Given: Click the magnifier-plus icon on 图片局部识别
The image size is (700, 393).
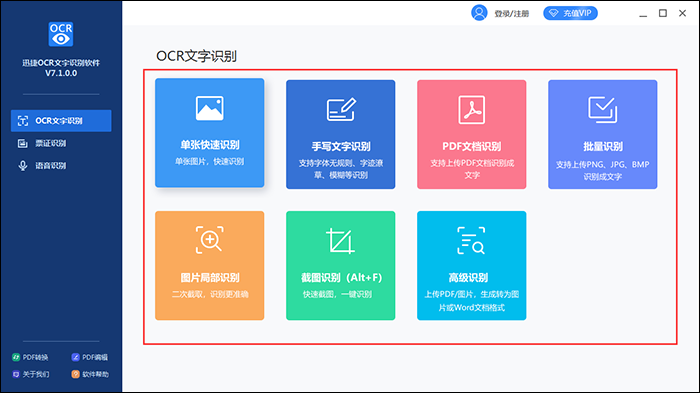Looking at the screenshot, I should pyautogui.click(x=209, y=240).
